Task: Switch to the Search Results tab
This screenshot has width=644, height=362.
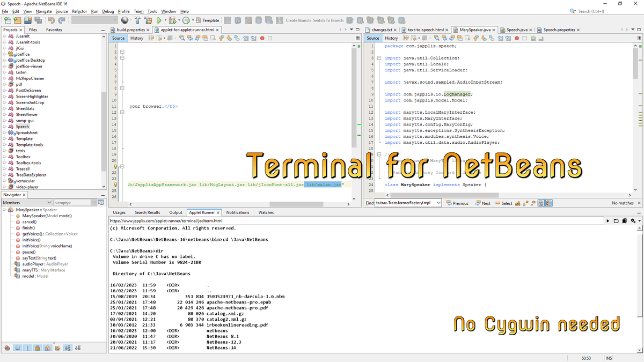Action: pyautogui.click(x=147, y=212)
